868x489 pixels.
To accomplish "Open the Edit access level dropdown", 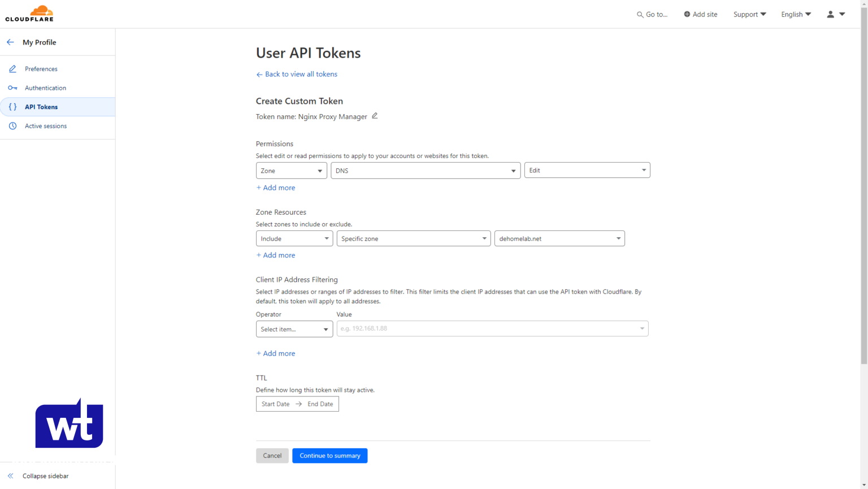I will coord(587,171).
